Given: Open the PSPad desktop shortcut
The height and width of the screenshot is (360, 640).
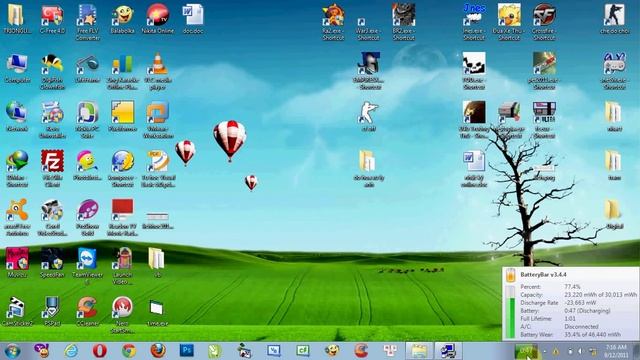Looking at the screenshot, I should click(52, 311).
